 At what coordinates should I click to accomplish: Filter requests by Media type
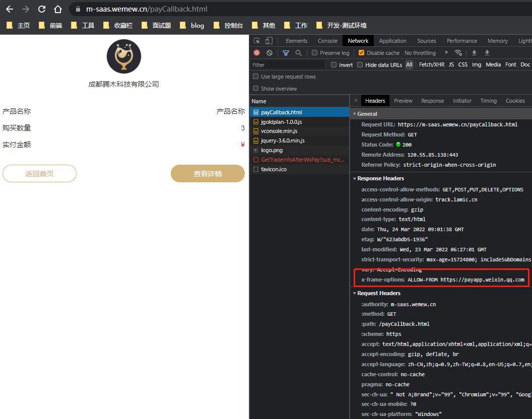tap(493, 64)
